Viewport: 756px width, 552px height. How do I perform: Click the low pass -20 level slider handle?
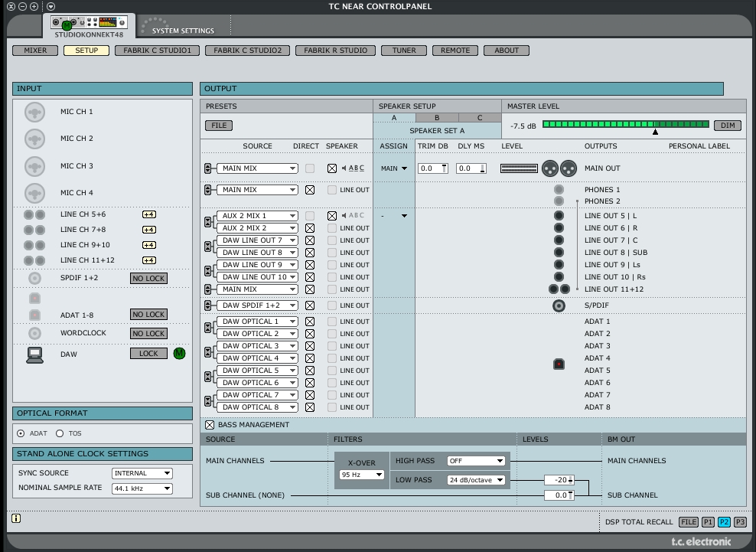(x=571, y=480)
